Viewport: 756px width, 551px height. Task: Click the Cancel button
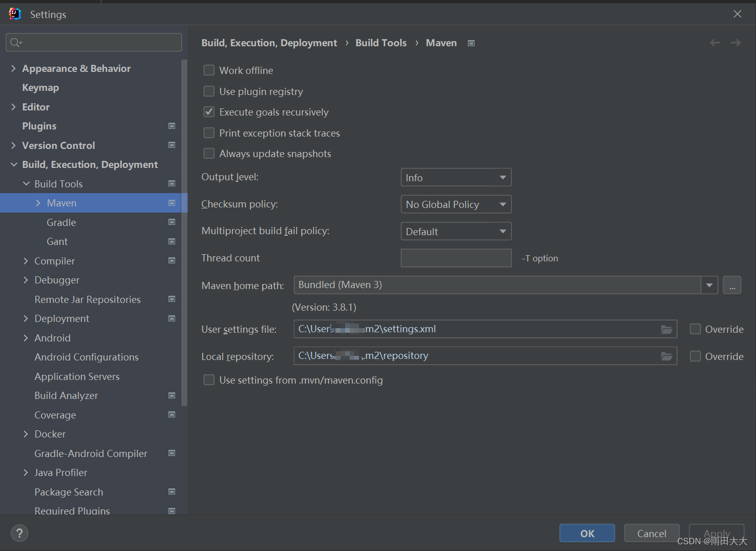pos(652,533)
